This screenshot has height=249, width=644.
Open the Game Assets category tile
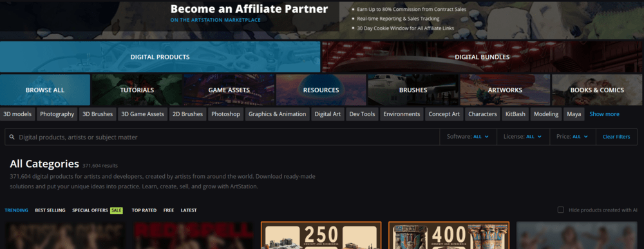tap(229, 90)
